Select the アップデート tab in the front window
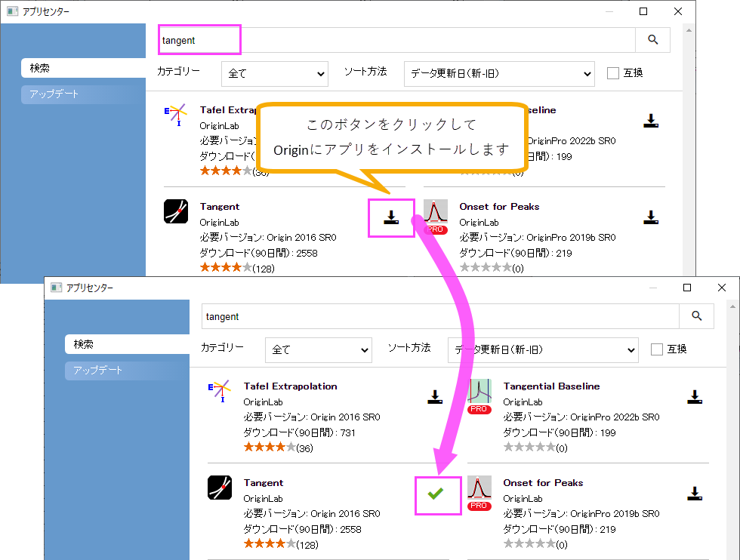 click(127, 371)
